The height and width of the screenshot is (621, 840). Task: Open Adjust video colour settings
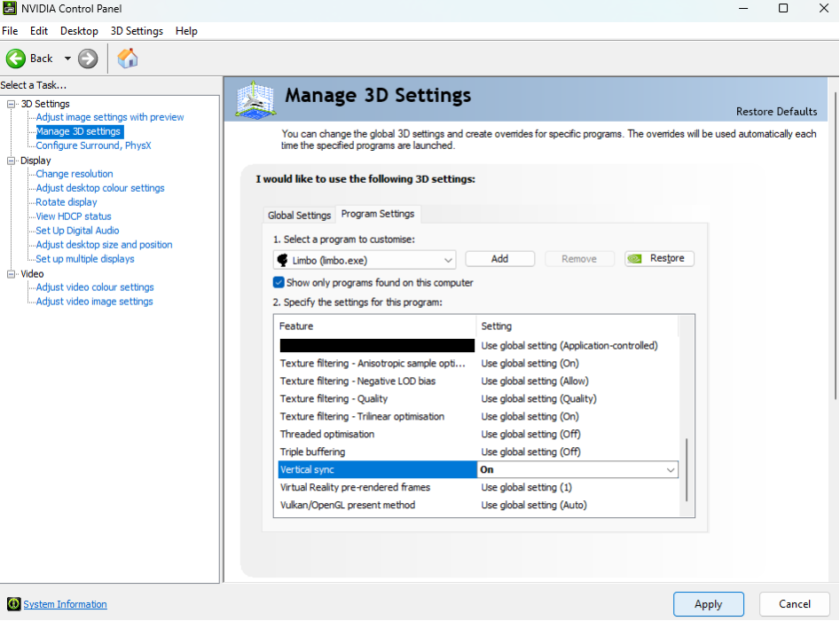[x=95, y=287]
